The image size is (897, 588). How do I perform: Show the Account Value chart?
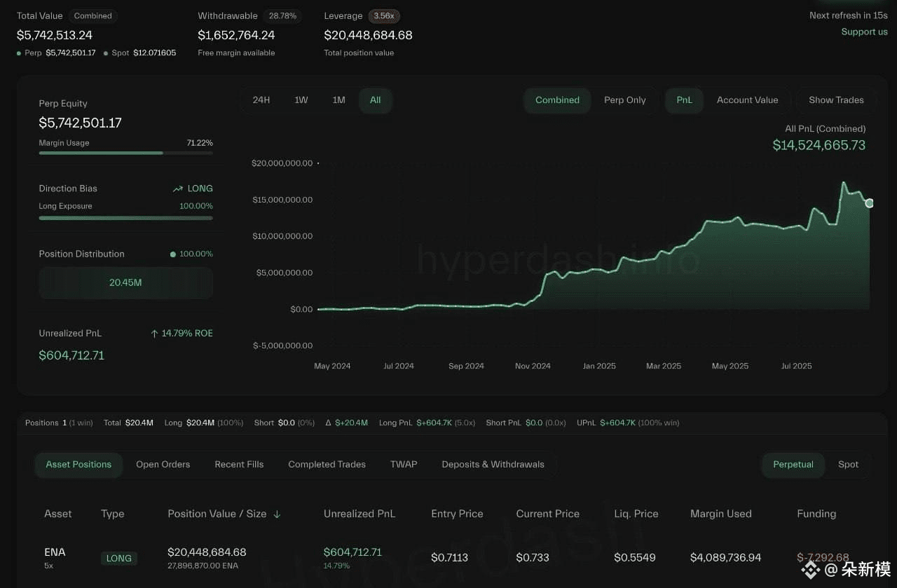click(x=748, y=100)
